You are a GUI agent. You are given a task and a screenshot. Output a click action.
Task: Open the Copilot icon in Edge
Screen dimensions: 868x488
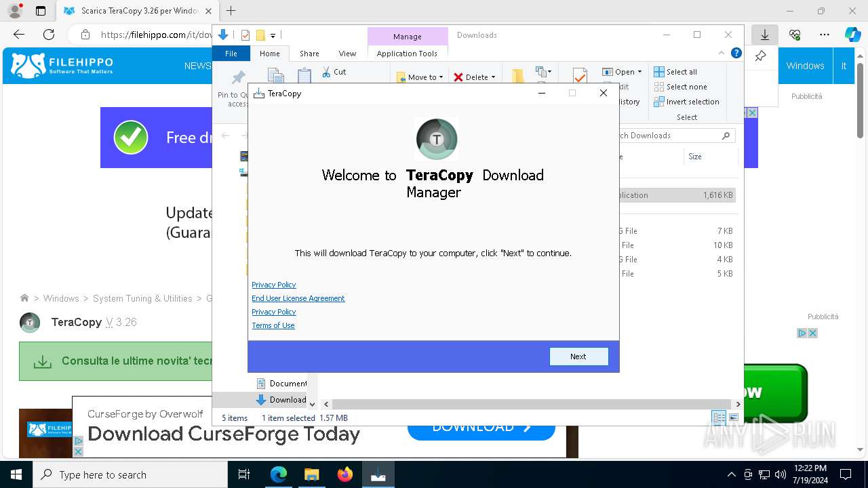point(852,35)
